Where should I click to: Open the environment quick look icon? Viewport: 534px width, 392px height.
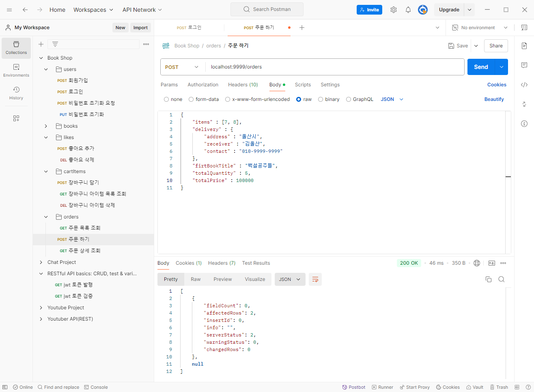pyautogui.click(x=524, y=28)
